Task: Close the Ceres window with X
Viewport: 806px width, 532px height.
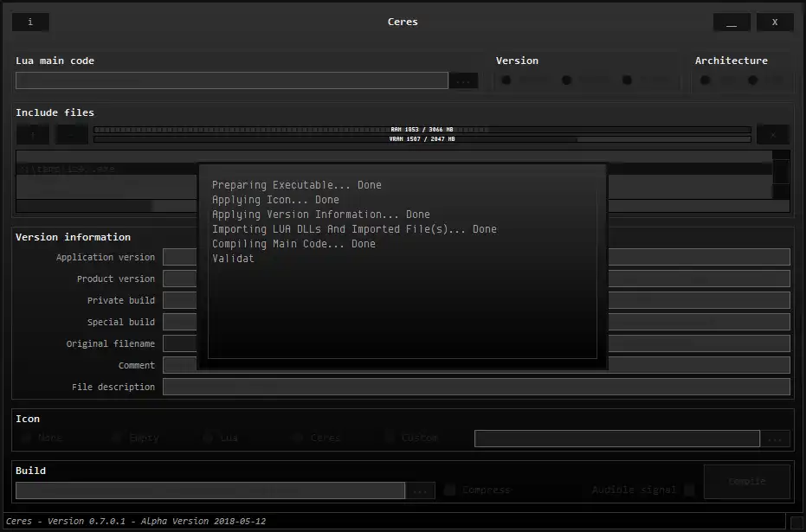Action: click(775, 22)
